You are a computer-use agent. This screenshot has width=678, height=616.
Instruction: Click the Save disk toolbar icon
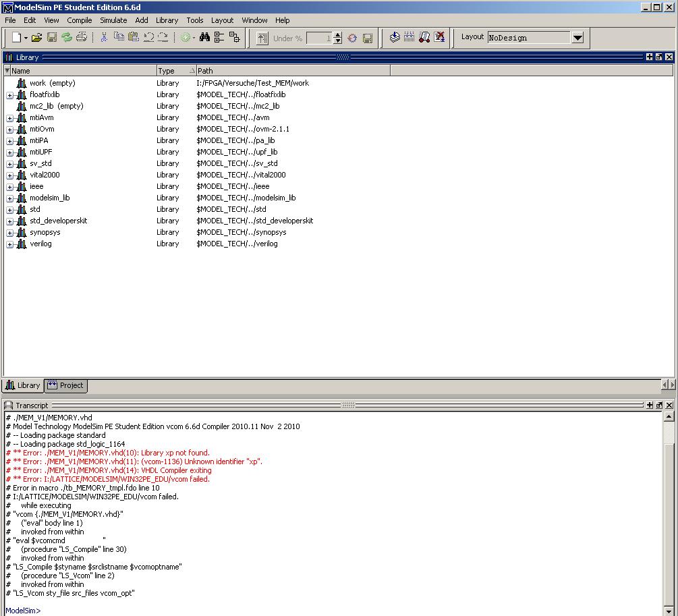[x=52, y=38]
